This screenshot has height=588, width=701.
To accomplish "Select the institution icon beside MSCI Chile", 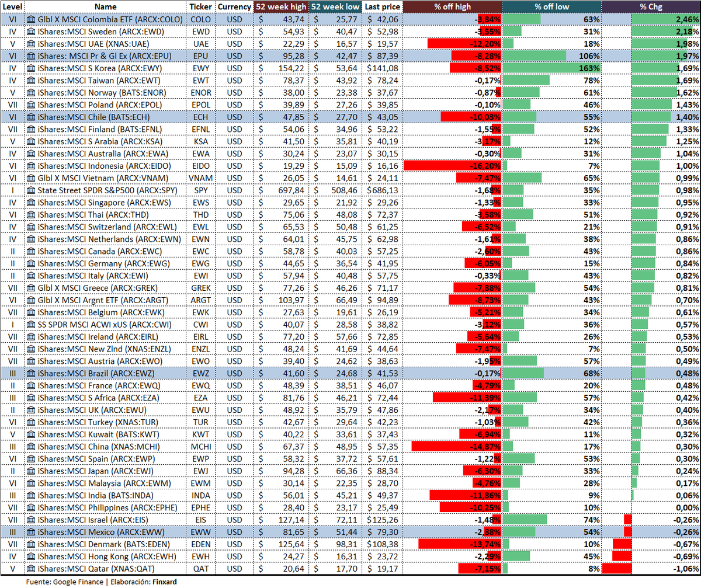I will (31, 117).
